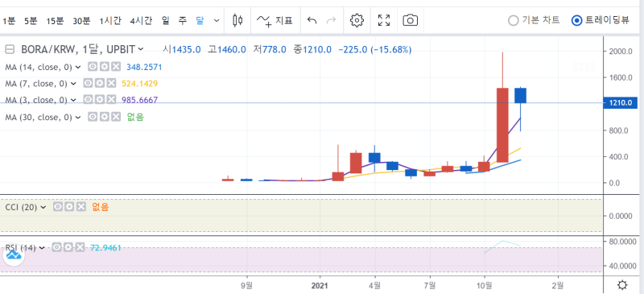The width and height of the screenshot is (644, 294).
Task: Expand the CCI (20) dropdown arrow
Action: tap(43, 207)
